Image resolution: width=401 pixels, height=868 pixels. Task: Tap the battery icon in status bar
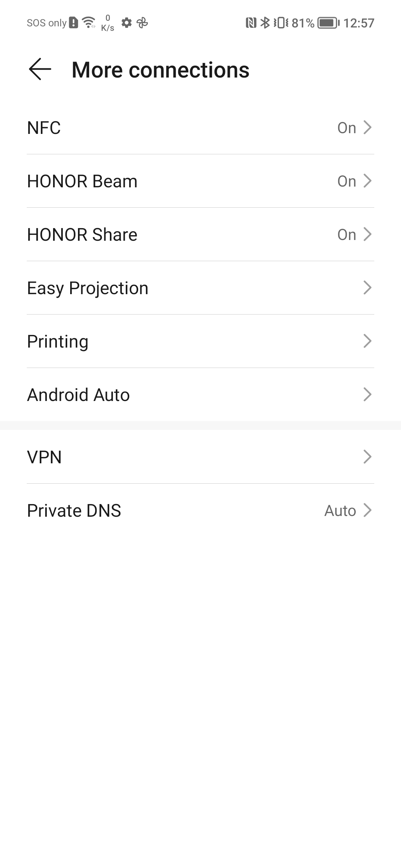click(x=328, y=23)
